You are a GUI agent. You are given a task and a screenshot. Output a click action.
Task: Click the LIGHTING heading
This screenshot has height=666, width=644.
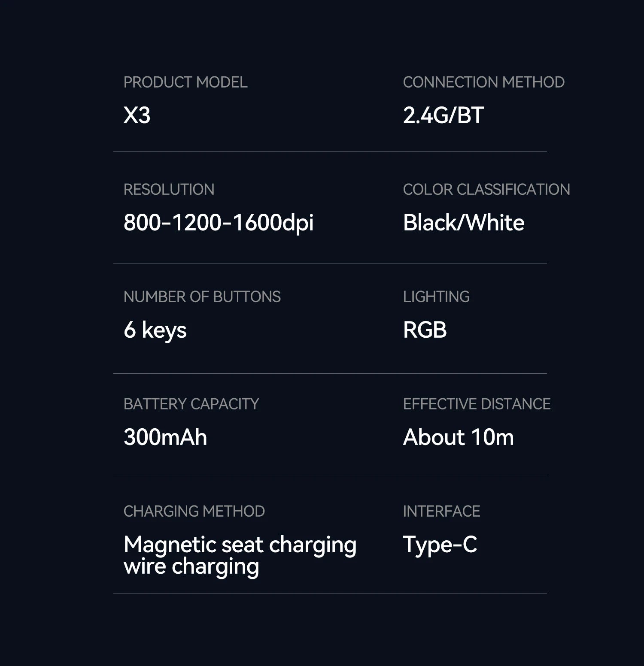[436, 297]
